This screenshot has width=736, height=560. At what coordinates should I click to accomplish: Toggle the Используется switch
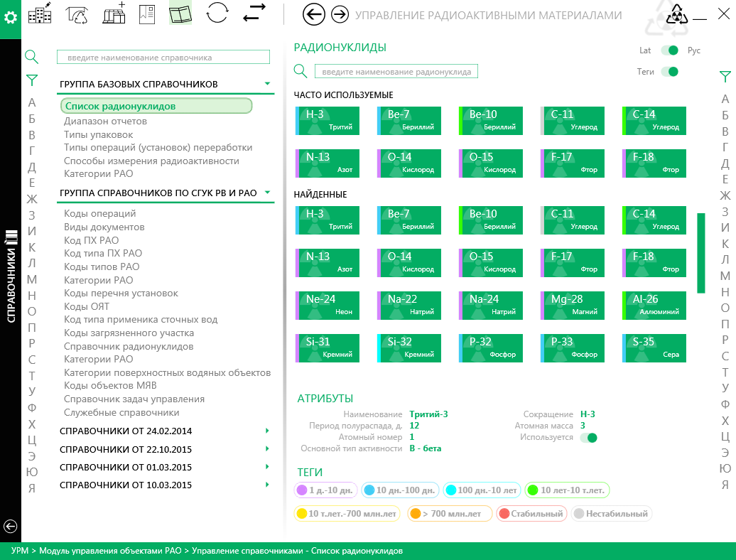point(589,438)
